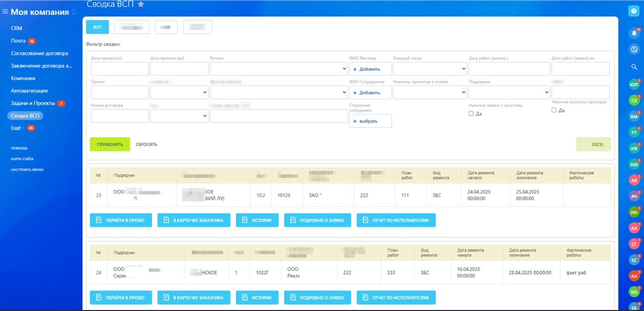The height and width of the screenshot is (311, 644).
Task: Open chat with contact АЧ
Action: pos(634,197)
